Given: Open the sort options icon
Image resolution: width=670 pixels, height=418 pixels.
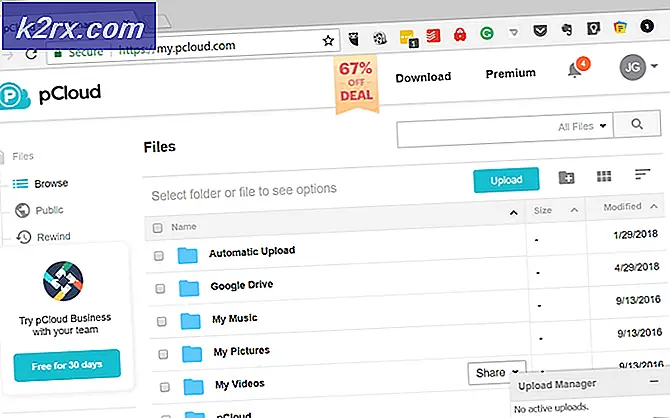Looking at the screenshot, I should pos(642,174).
